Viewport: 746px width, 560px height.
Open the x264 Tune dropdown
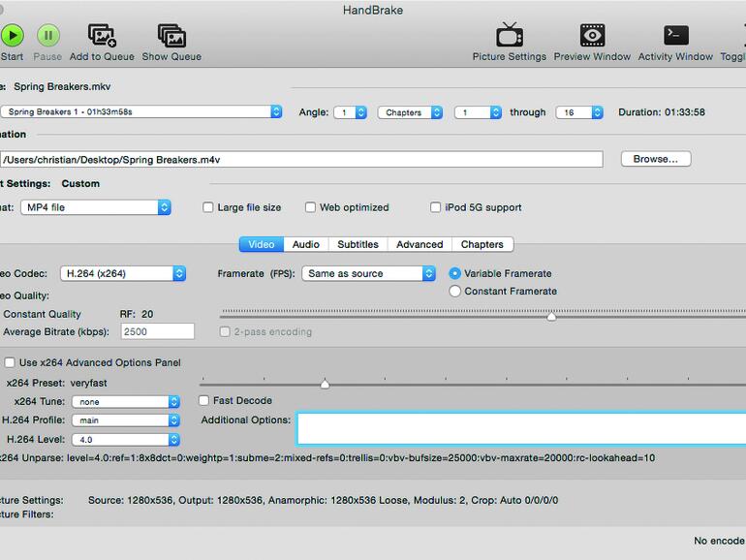[x=126, y=401]
